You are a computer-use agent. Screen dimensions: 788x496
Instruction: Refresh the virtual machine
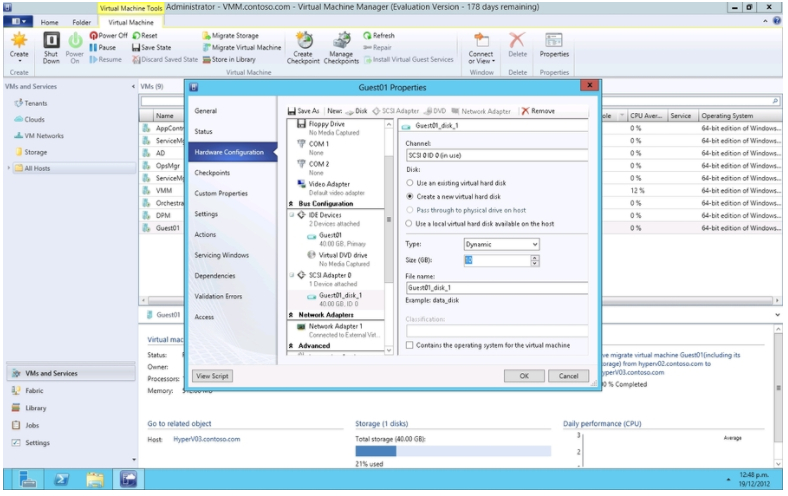(379, 36)
